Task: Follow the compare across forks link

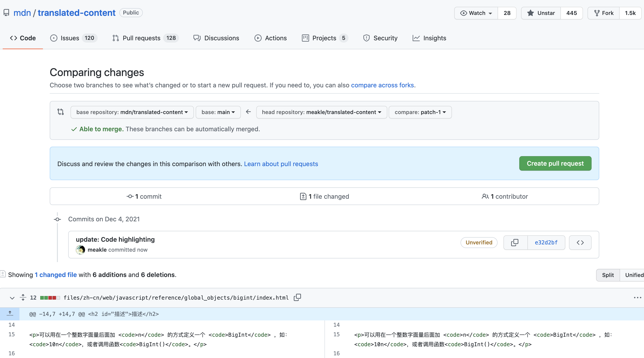Action: tap(382, 85)
